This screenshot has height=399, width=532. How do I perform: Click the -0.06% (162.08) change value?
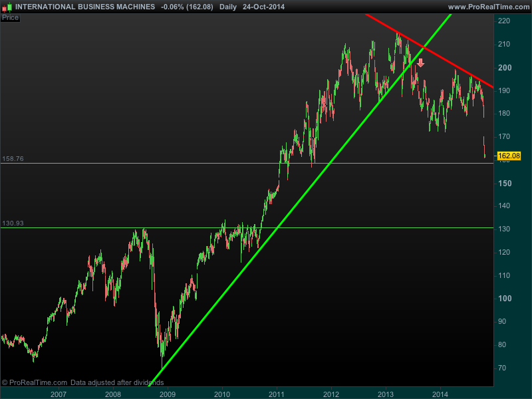click(x=187, y=7)
